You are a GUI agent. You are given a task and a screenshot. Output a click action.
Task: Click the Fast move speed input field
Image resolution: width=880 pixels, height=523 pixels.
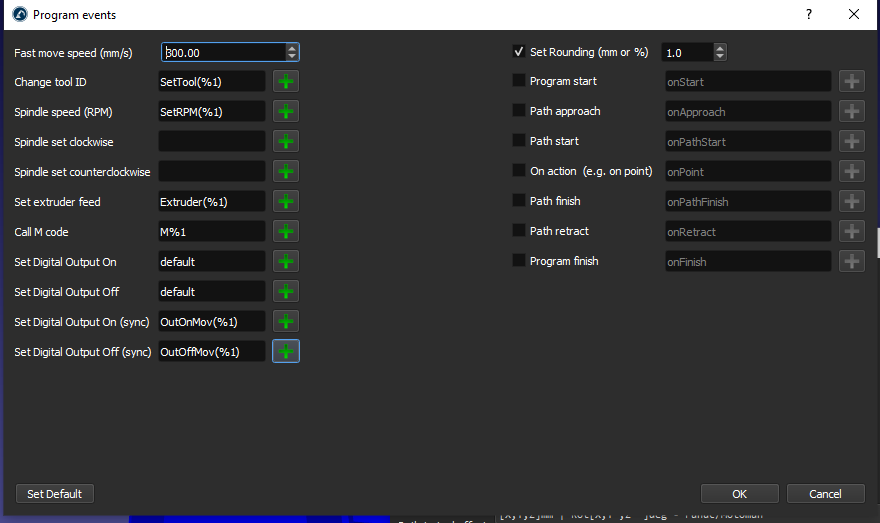[224, 52]
